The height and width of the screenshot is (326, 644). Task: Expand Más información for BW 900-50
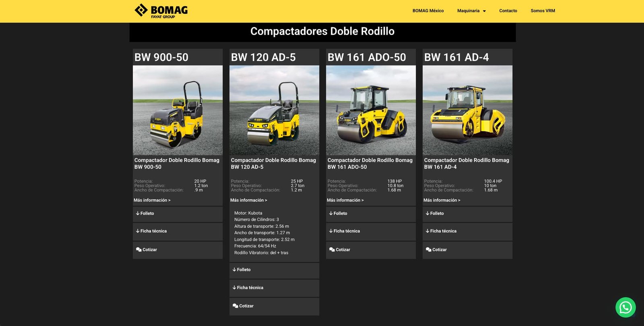(x=152, y=200)
